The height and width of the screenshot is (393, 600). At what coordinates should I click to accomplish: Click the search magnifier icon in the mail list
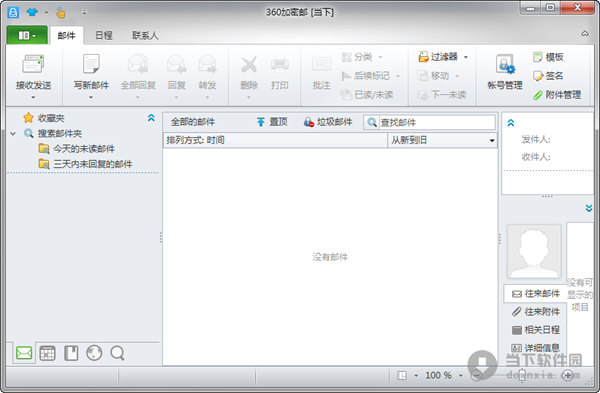click(x=371, y=122)
